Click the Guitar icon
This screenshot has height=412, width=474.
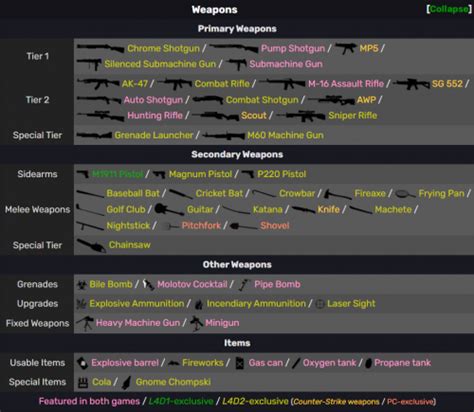(169, 210)
